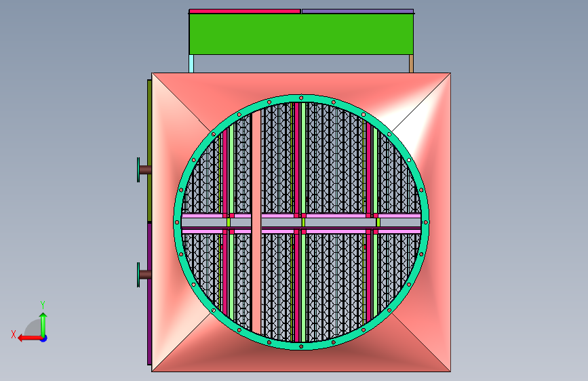Select the cyan support leg under green box
The image size is (588, 381).
click(x=191, y=64)
